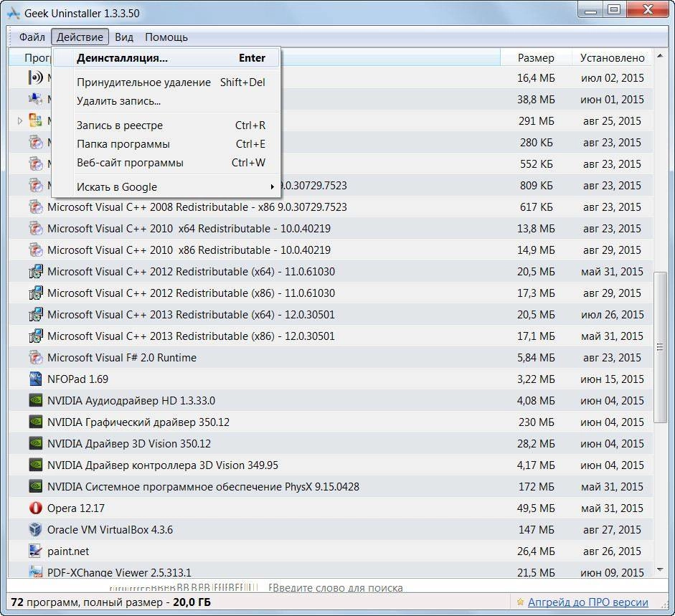Click the NVIDIA Графический драйвер icon
This screenshot has height=616, width=675.
pos(35,422)
